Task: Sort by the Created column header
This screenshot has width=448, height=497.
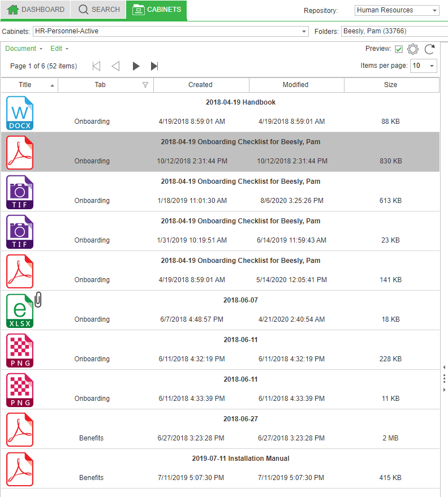Action: pyautogui.click(x=201, y=85)
